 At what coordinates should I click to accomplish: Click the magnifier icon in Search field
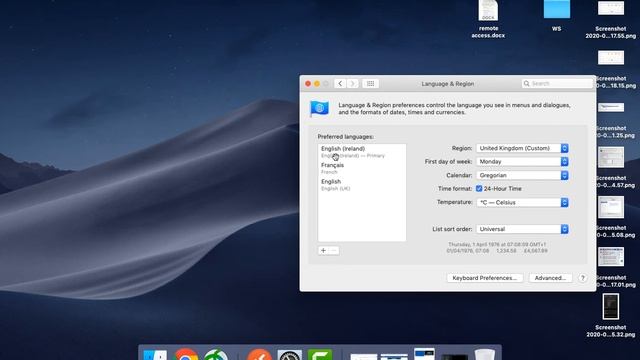[527, 84]
